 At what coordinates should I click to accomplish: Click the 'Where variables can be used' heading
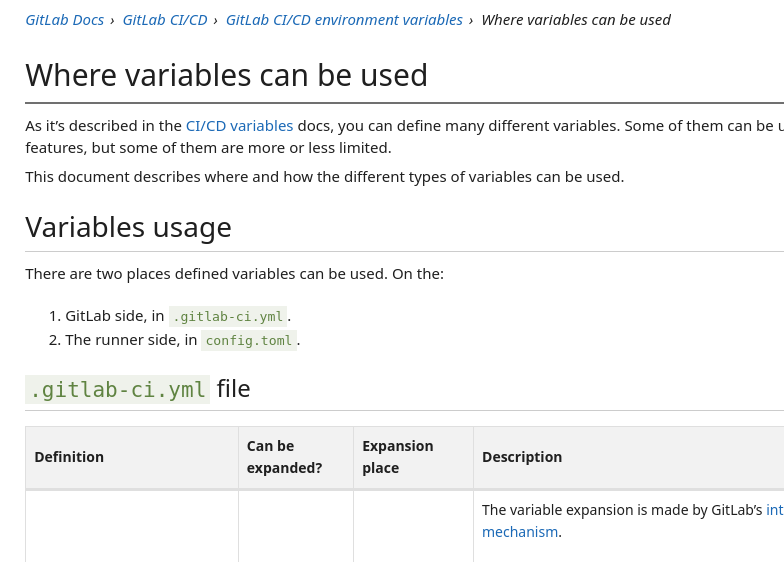[226, 75]
